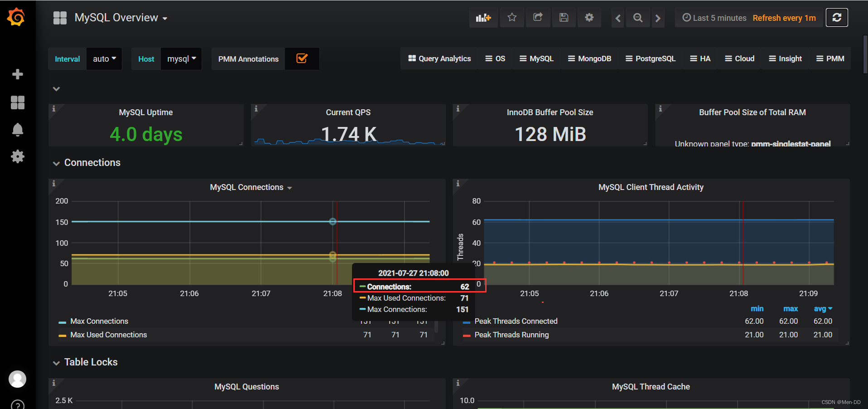The image size is (868, 409).
Task: Click the MySQL Uptime panel title
Action: (x=146, y=112)
